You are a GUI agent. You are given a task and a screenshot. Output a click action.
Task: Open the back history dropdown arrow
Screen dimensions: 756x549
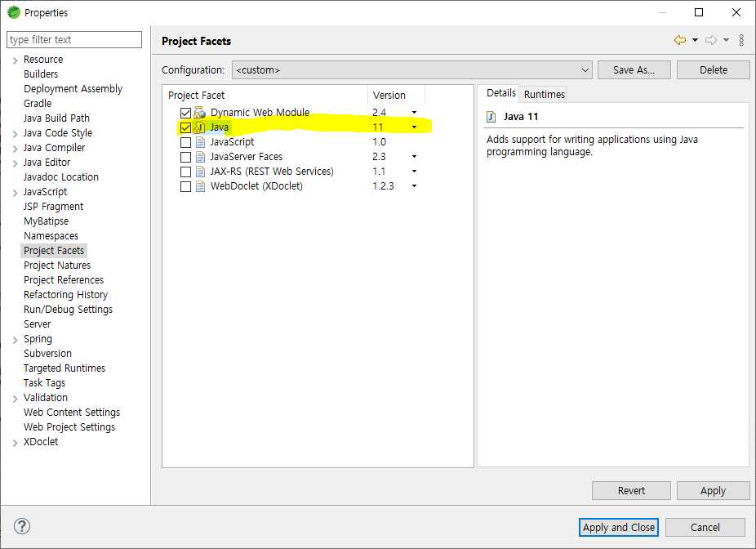(695, 40)
